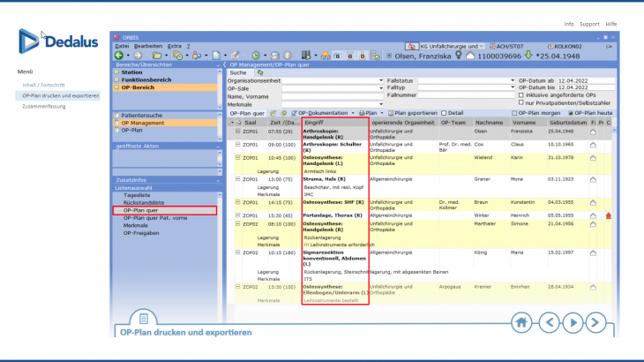This screenshot has height=362, width=644.
Task: Click the 'Plan exportieren' button
Action: (410, 113)
